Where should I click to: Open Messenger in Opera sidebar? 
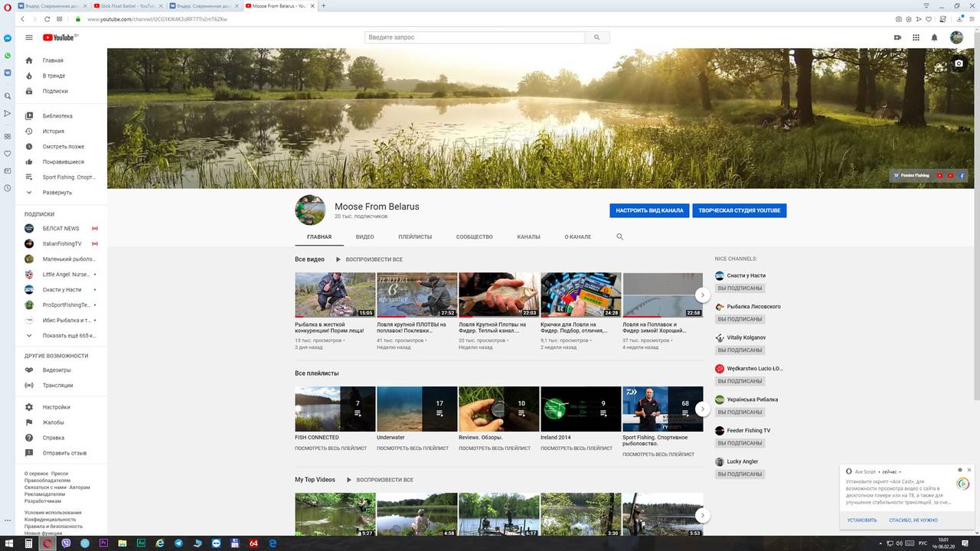point(8,38)
